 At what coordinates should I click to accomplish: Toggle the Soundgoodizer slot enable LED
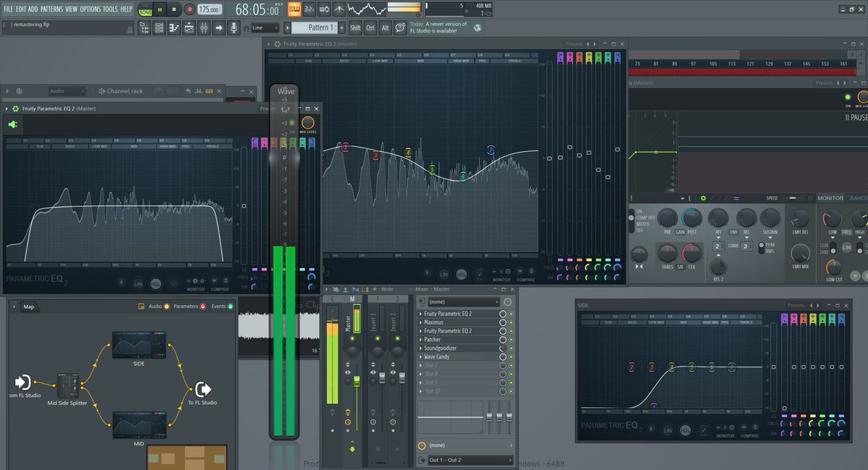pyautogui.click(x=511, y=349)
